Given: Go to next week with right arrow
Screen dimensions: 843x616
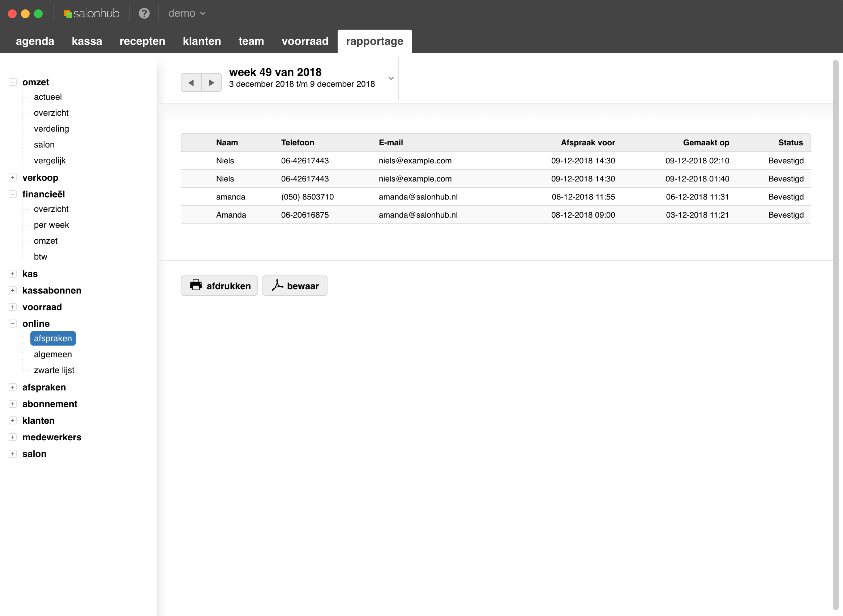Looking at the screenshot, I should 211,82.
